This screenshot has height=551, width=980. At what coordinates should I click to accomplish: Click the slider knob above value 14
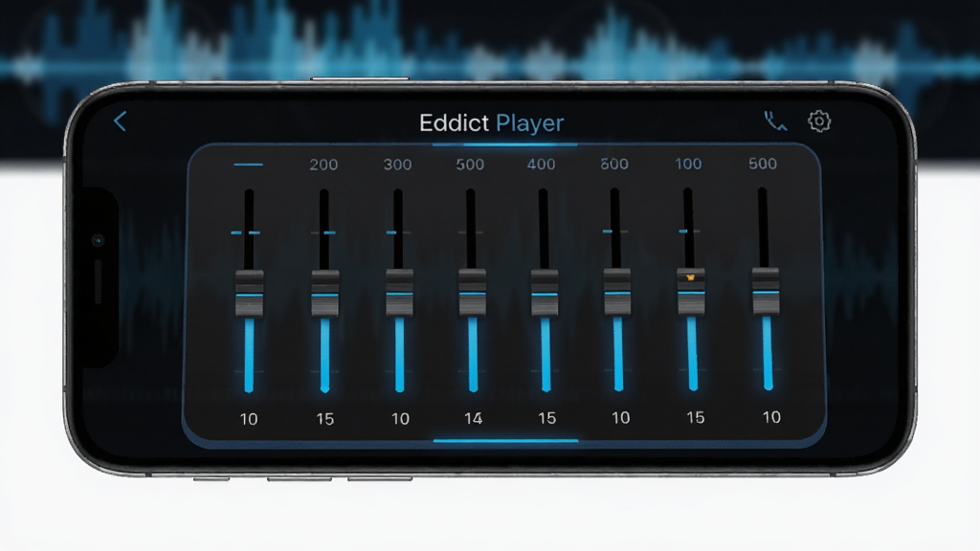(x=472, y=293)
